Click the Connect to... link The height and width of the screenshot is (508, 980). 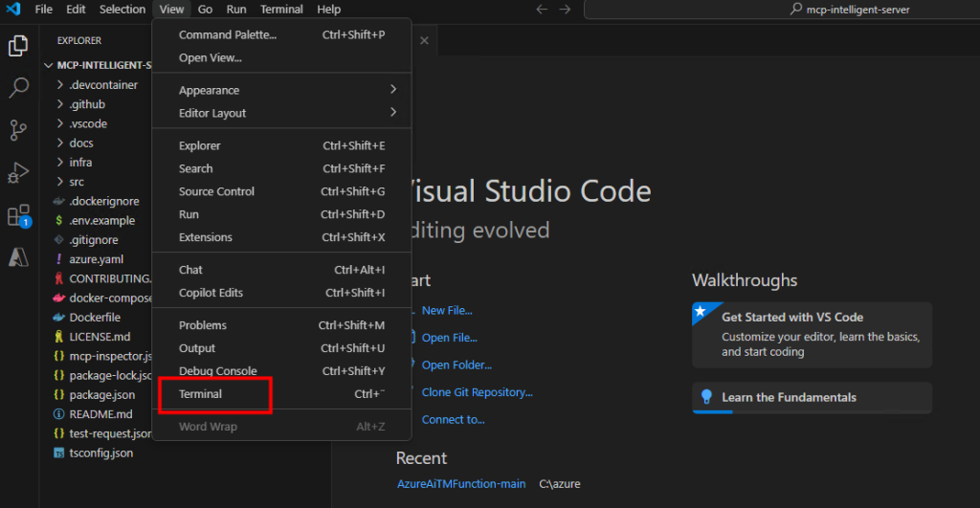point(453,420)
